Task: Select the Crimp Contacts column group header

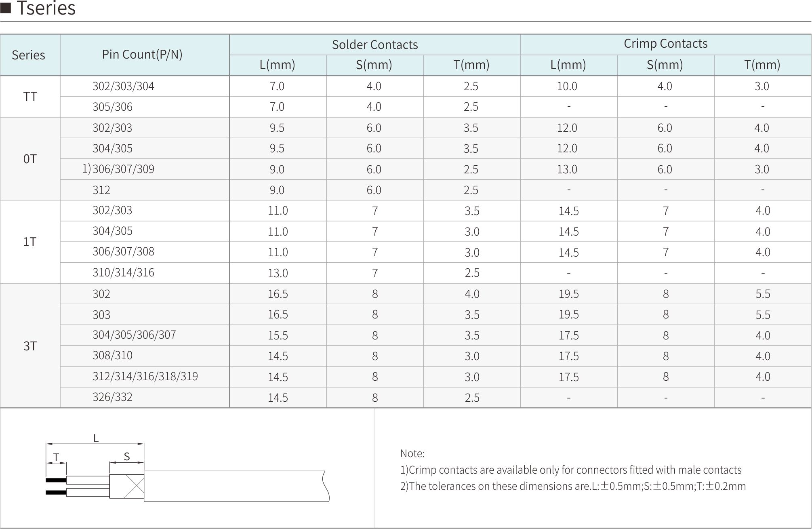Action: tap(665, 44)
